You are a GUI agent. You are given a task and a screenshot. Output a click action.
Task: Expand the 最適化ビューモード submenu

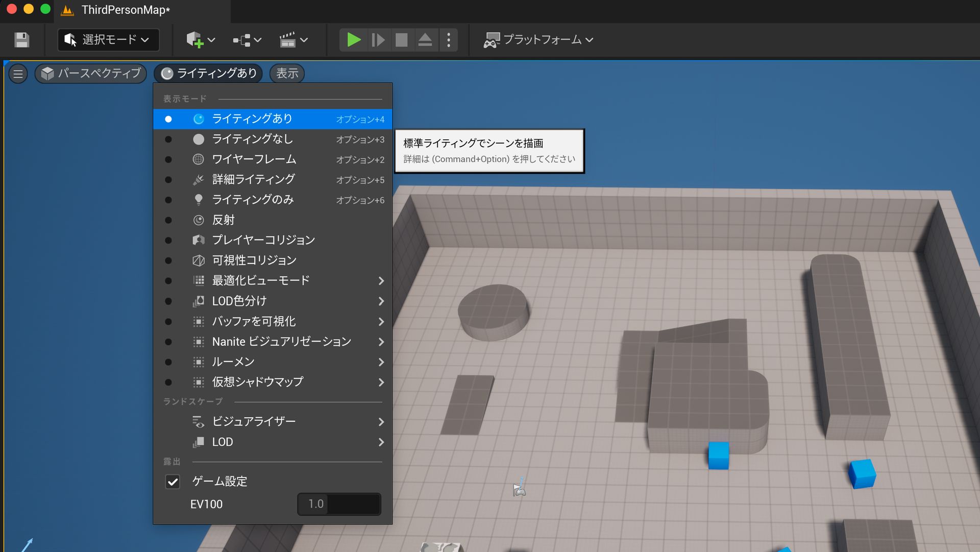point(260,280)
